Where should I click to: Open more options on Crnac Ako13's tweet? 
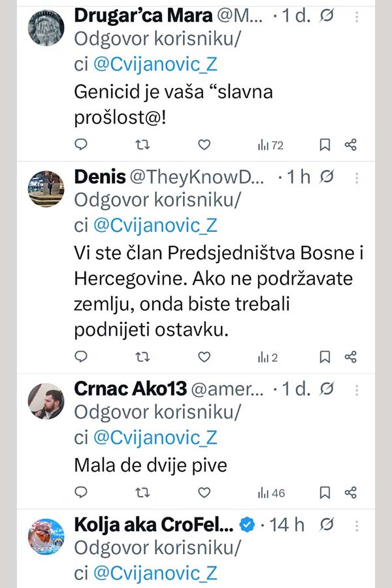pyautogui.click(x=357, y=389)
